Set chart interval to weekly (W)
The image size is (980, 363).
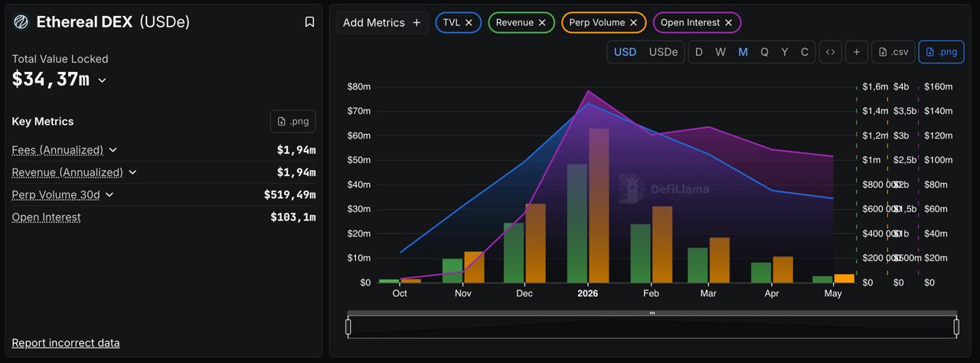[720, 52]
